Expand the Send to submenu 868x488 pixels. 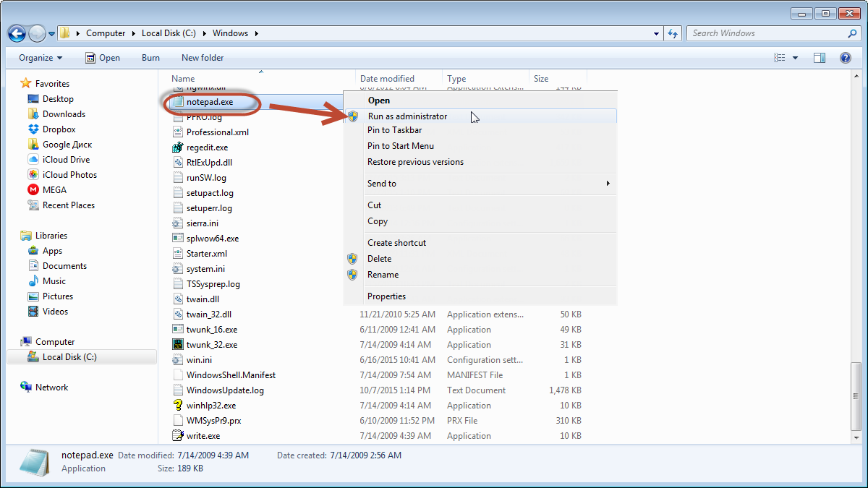(480, 184)
